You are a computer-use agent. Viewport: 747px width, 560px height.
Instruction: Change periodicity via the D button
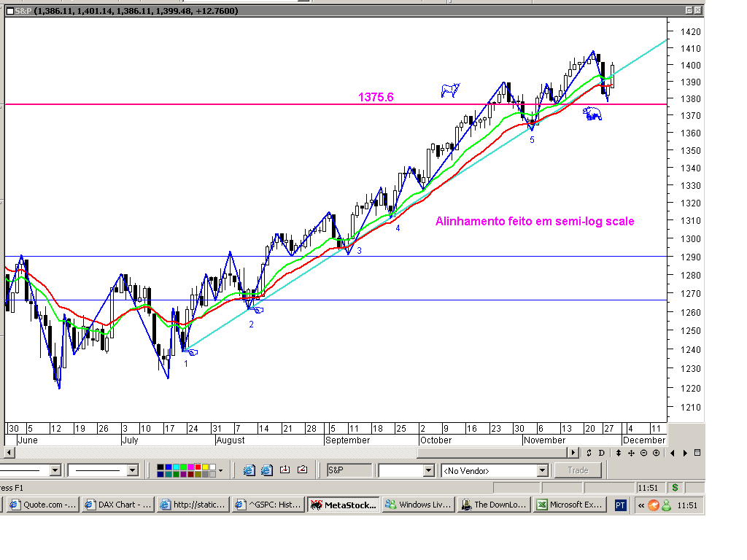click(601, 453)
